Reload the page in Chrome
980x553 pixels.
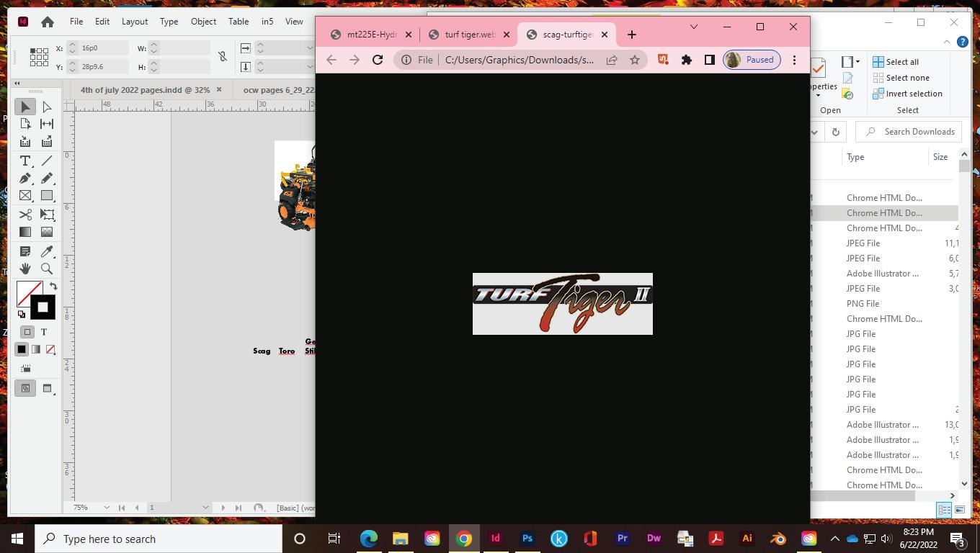tap(378, 60)
